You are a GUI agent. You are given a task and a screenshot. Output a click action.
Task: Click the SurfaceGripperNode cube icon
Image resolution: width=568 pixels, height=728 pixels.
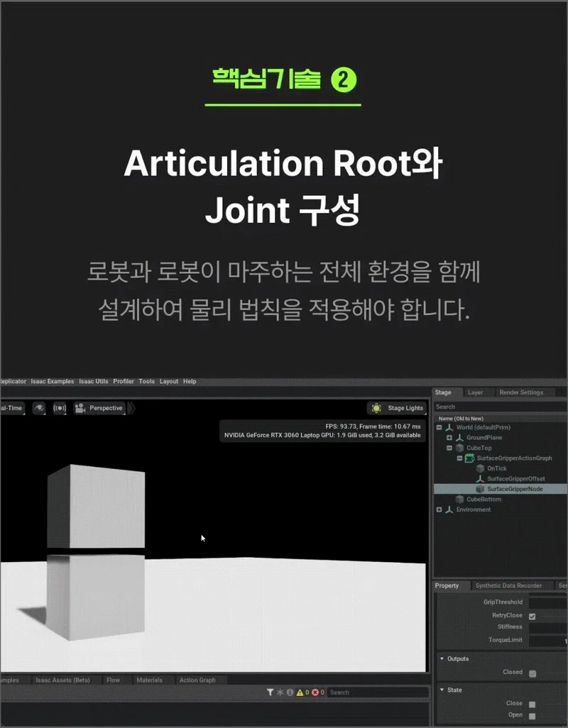[x=480, y=489]
